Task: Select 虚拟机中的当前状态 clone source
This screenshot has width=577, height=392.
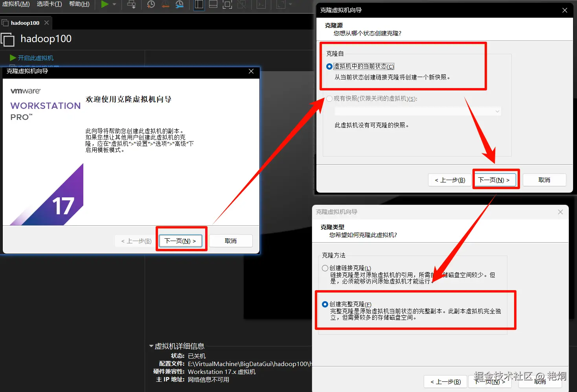Action: (329, 66)
